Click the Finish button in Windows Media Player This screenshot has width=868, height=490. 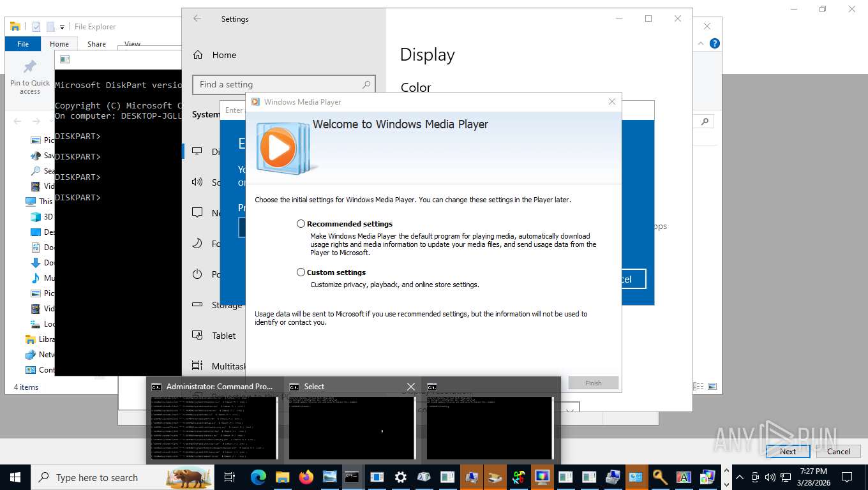coord(594,383)
